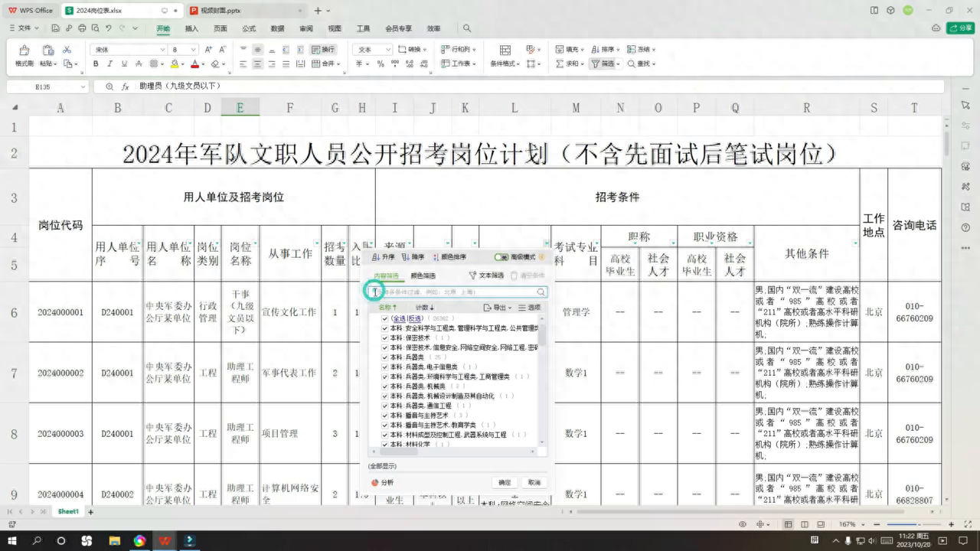Click the 文本筛选 text filter icon
Image resolution: width=980 pixels, height=551 pixels.
point(472,275)
